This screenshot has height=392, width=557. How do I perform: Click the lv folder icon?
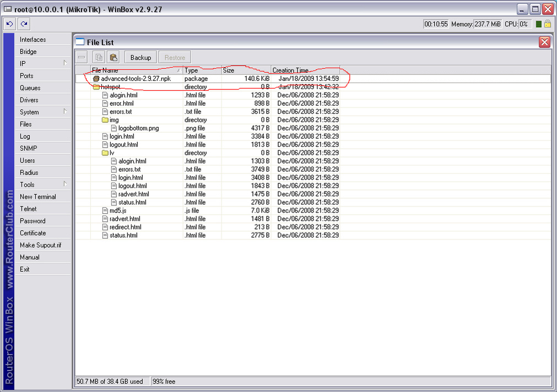[105, 153]
